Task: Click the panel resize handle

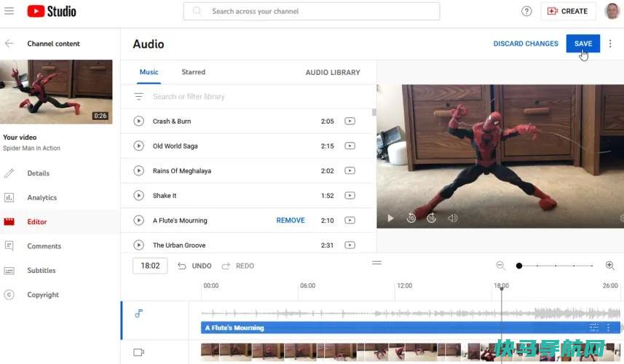Action: (376, 263)
